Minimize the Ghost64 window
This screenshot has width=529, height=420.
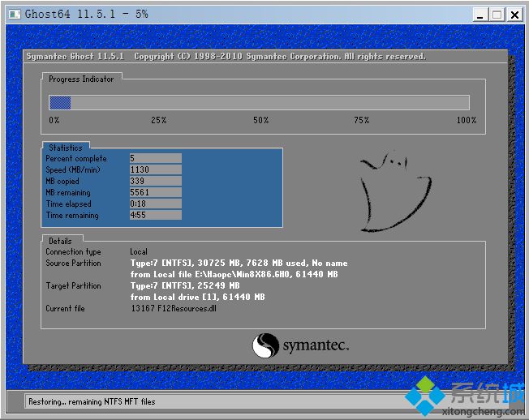coord(480,15)
